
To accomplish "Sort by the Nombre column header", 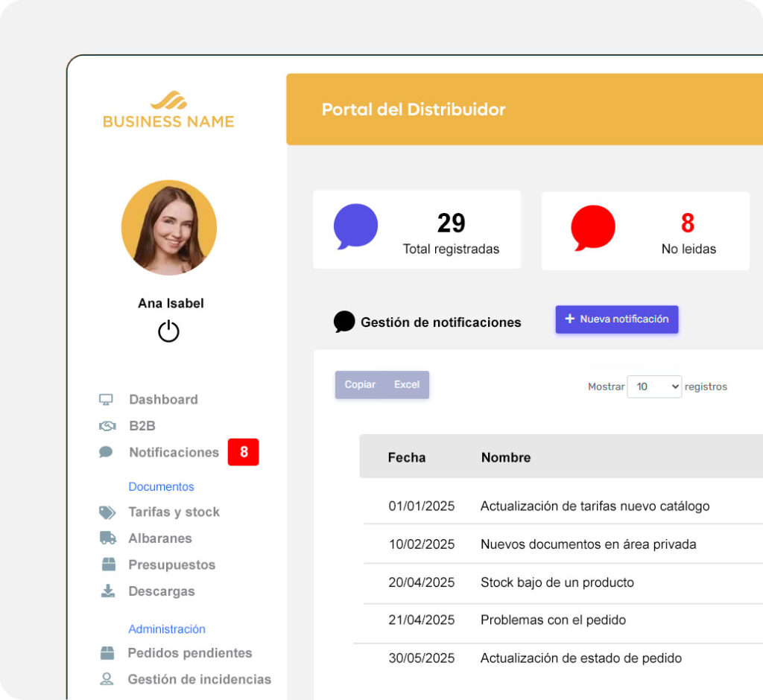I will pyautogui.click(x=506, y=457).
